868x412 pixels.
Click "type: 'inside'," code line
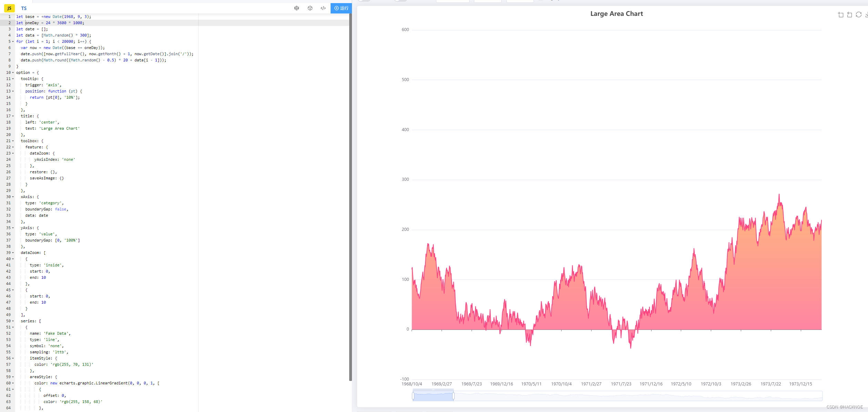point(47,265)
